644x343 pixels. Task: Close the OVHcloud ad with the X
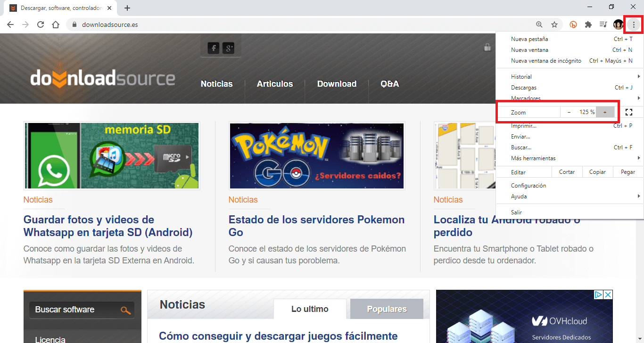click(x=608, y=294)
